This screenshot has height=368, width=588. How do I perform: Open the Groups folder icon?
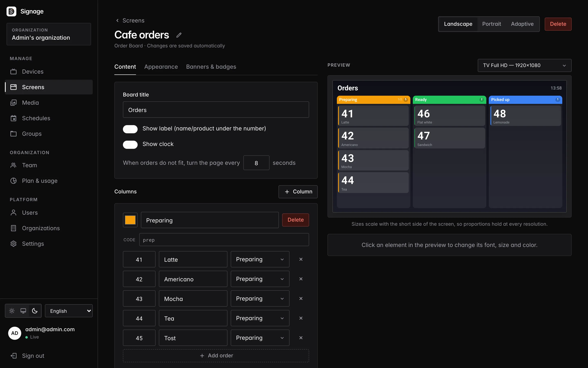13,134
